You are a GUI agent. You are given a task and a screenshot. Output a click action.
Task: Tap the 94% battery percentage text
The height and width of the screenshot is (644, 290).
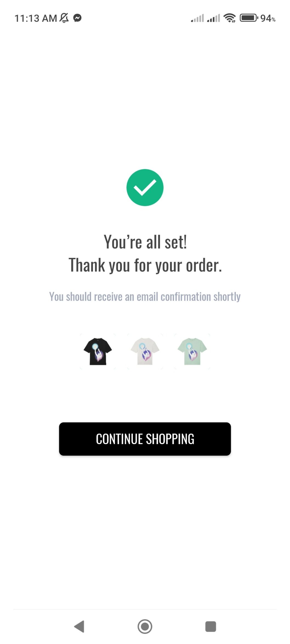[268, 18]
